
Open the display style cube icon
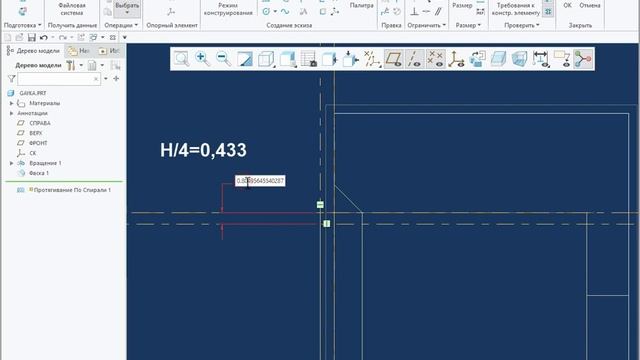[x=266, y=59]
